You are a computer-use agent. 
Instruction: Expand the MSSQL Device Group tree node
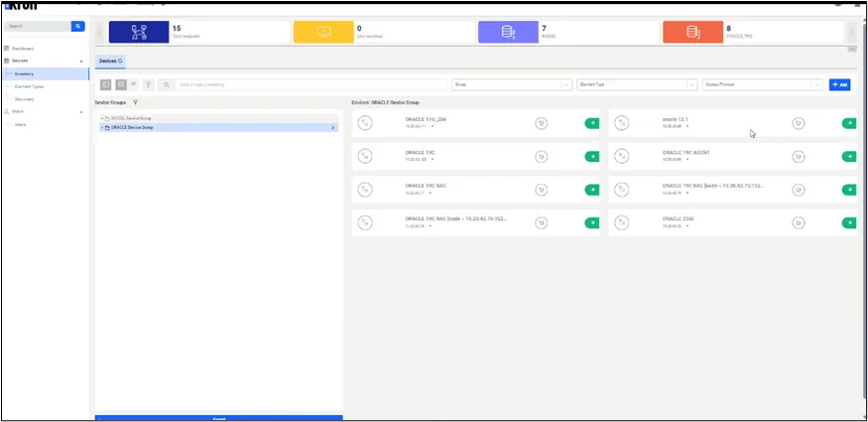pos(102,118)
